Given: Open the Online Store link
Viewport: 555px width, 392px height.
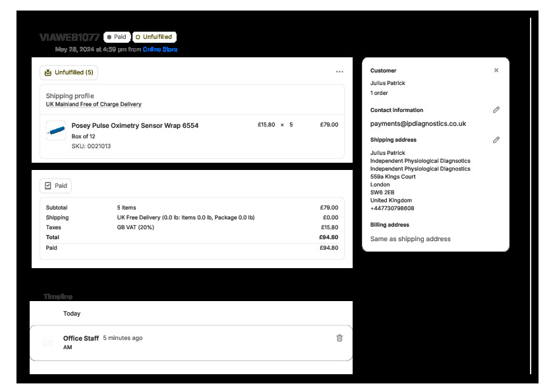Looking at the screenshot, I should (160, 49).
